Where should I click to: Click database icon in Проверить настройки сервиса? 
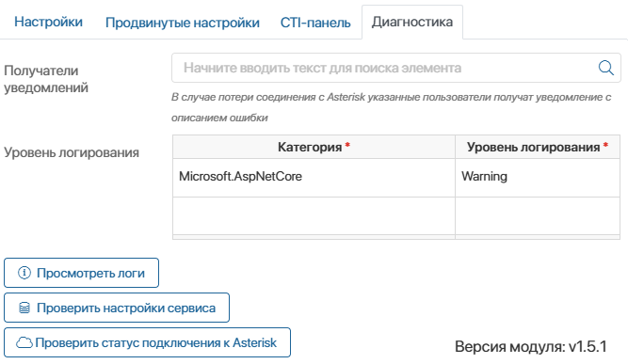pos(24,308)
